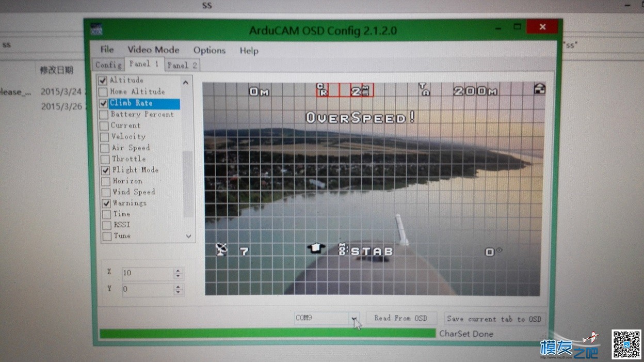Click the X position input field
Screen dimensions: 644x362
(148, 274)
